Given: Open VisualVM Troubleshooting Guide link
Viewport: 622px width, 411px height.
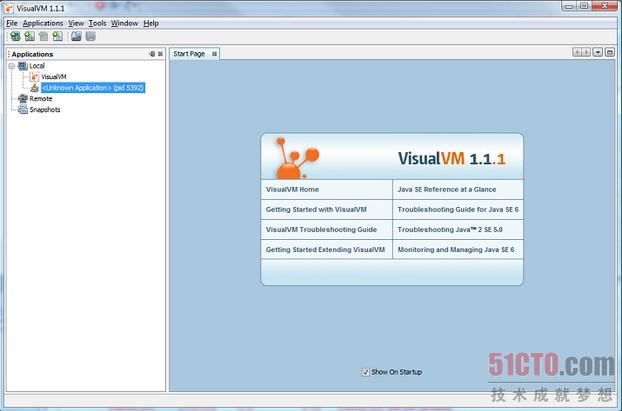Looking at the screenshot, I should [x=321, y=230].
